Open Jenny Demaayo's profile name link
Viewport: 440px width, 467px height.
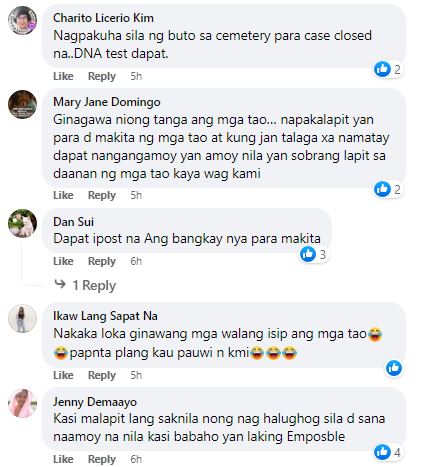click(95, 402)
